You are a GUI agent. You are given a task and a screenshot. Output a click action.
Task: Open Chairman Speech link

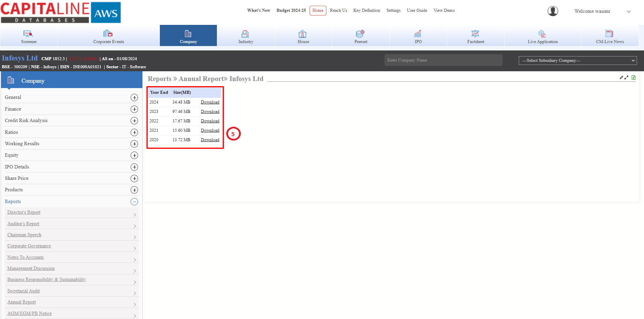[x=24, y=235]
